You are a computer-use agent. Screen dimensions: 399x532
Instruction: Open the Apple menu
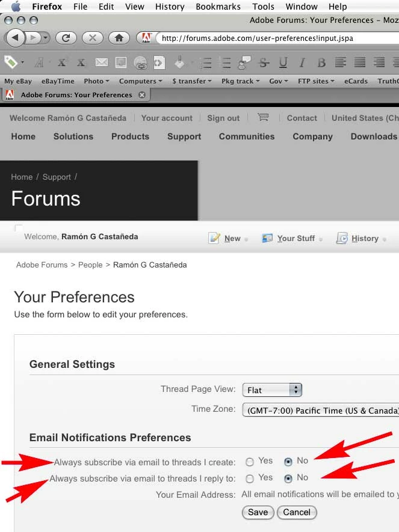(16, 7)
